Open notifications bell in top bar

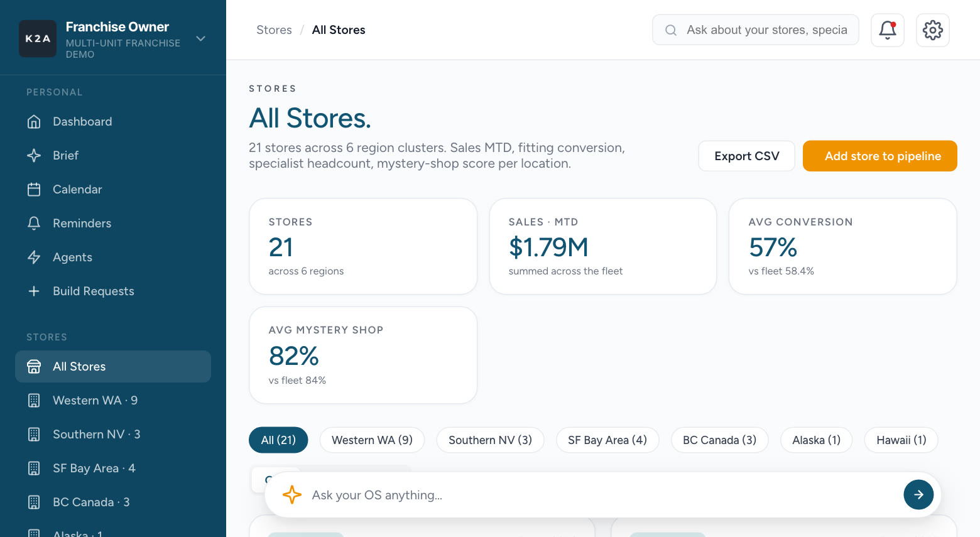click(888, 30)
